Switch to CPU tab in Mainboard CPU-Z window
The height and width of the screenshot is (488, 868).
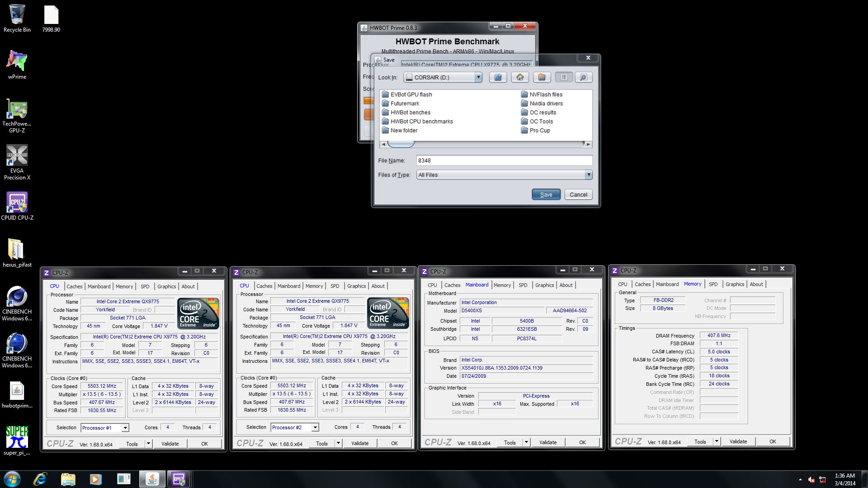pyautogui.click(x=432, y=285)
